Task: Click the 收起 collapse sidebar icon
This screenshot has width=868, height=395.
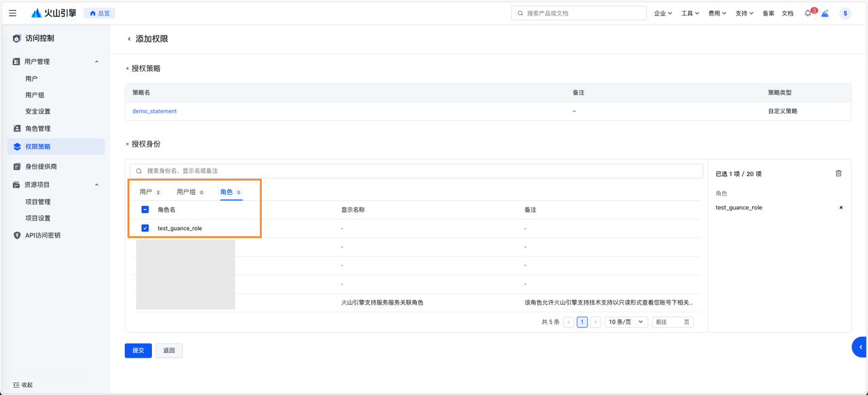Action: (x=16, y=385)
